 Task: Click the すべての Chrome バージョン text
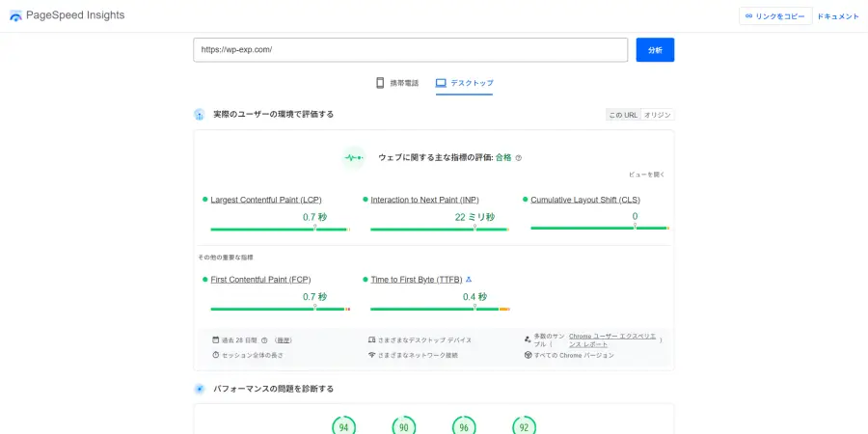point(574,355)
